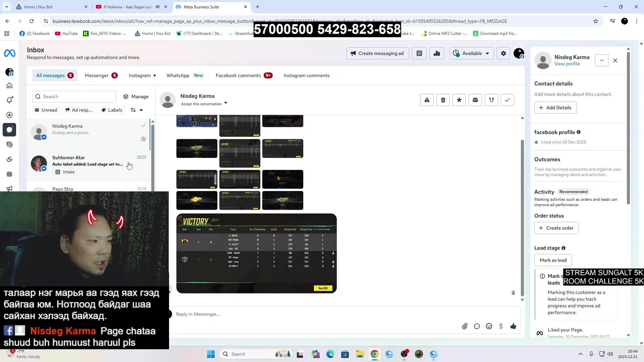Mark conversation as follow-up exclamation icon
The height and width of the screenshot is (362, 644).
(491, 100)
